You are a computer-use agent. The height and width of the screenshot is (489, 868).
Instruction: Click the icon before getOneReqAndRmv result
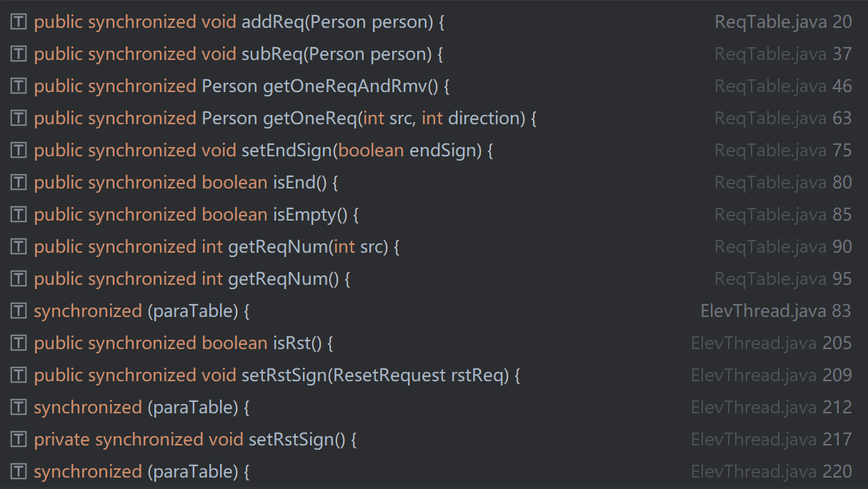pos(19,86)
